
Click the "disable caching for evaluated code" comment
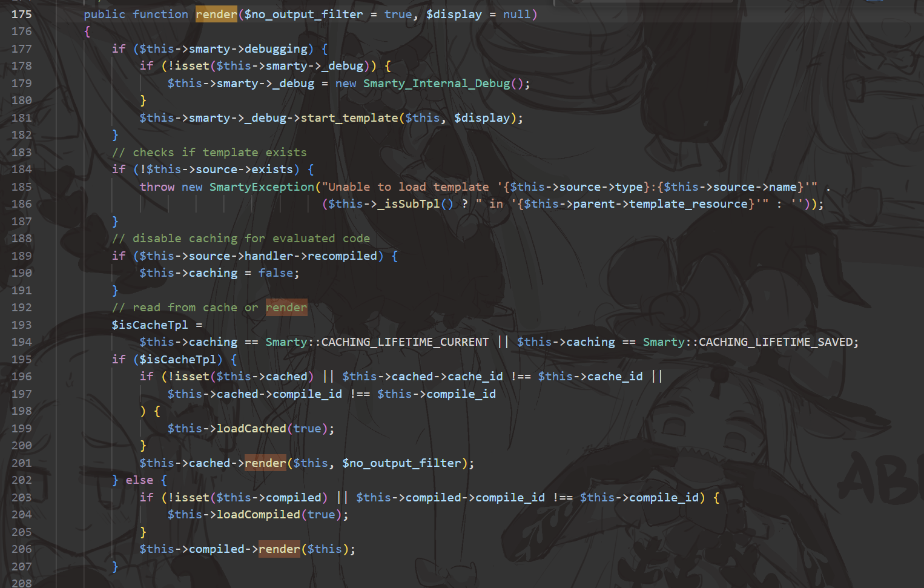240,238
